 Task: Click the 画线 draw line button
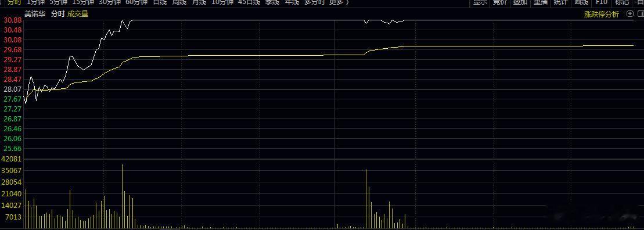pos(581,2)
